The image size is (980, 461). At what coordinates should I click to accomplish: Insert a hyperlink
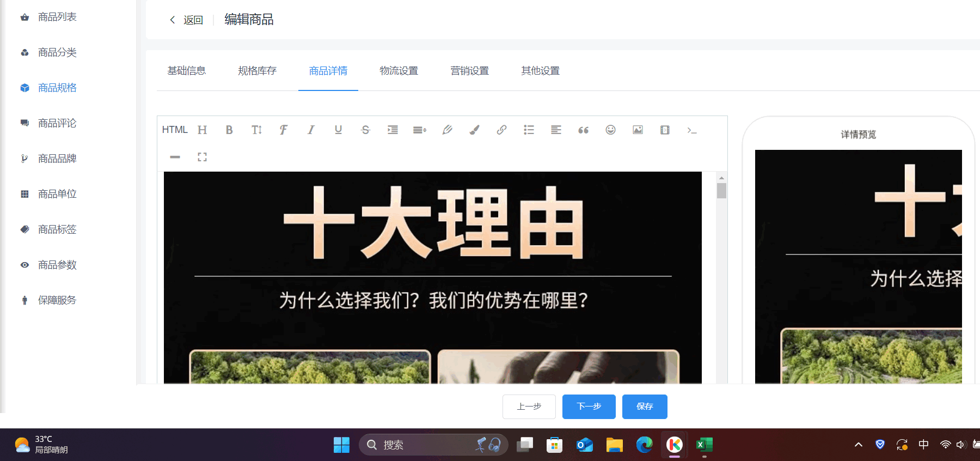click(501, 130)
